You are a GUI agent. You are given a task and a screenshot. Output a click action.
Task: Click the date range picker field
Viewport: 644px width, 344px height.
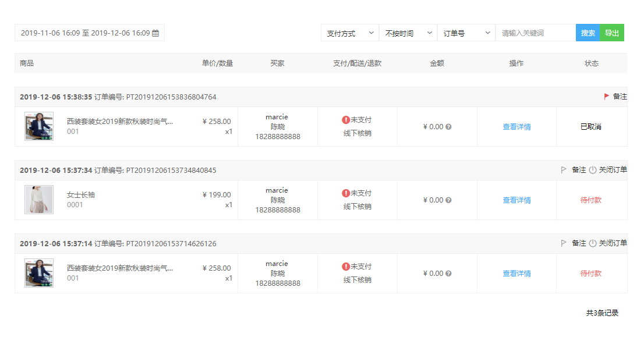pyautogui.click(x=90, y=33)
